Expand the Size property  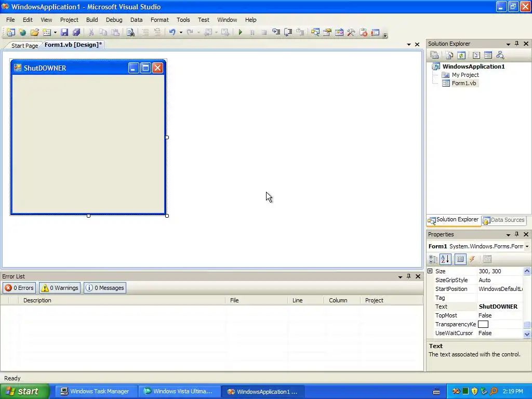coord(430,271)
